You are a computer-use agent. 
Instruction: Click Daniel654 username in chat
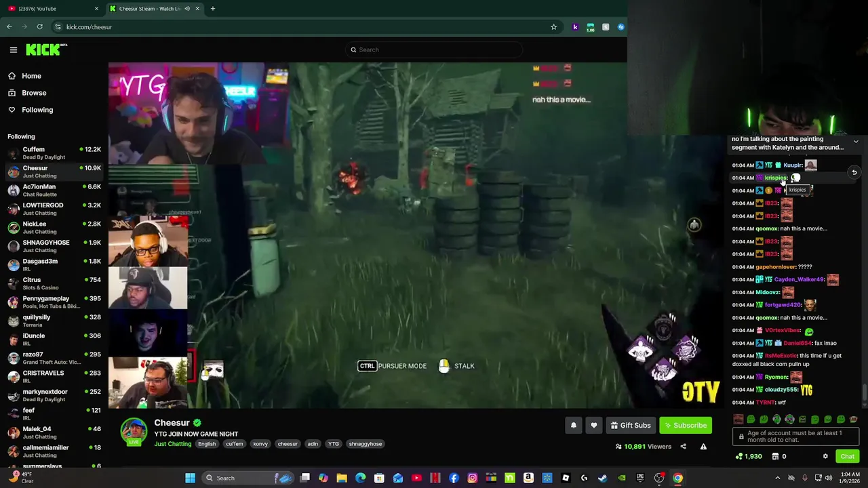point(797,343)
